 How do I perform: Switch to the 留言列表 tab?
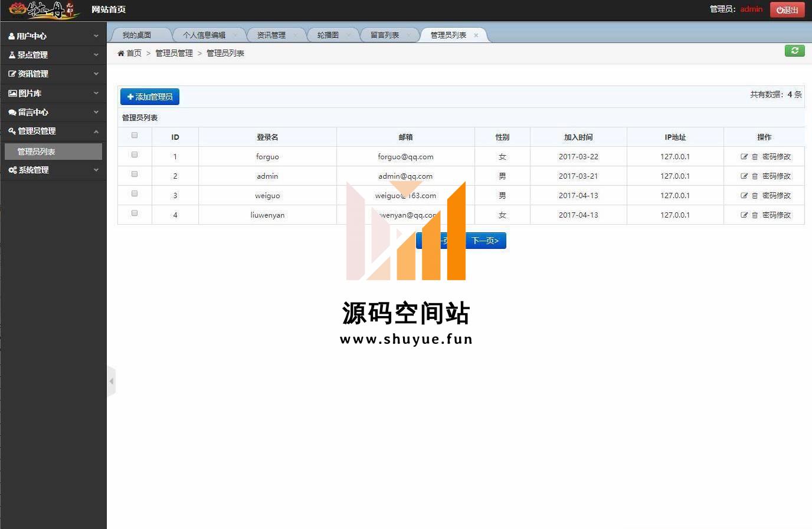point(385,35)
